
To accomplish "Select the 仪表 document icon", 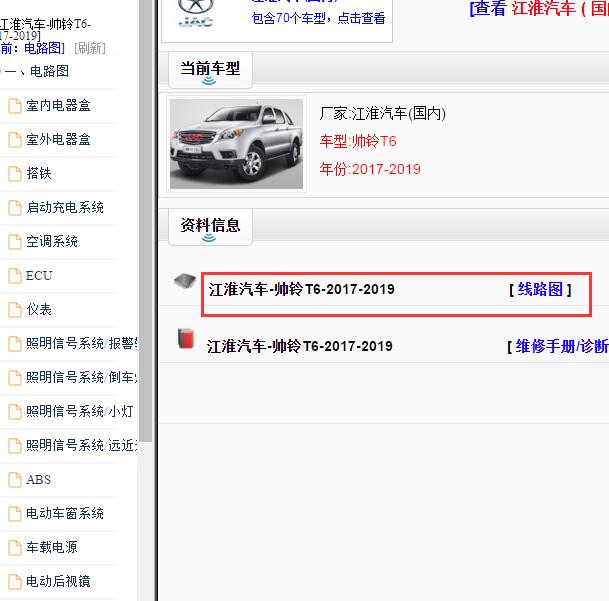I will coord(15,310).
